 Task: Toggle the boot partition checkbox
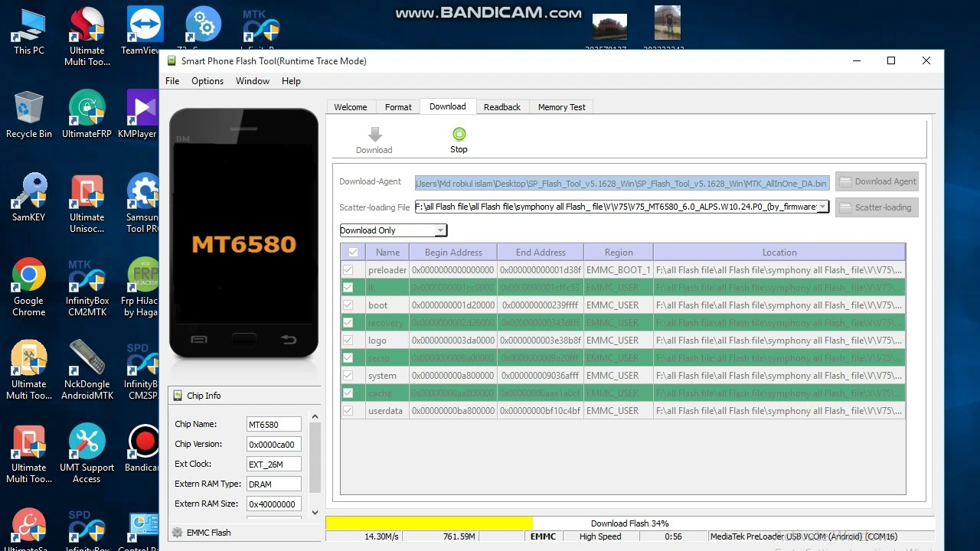coord(348,305)
